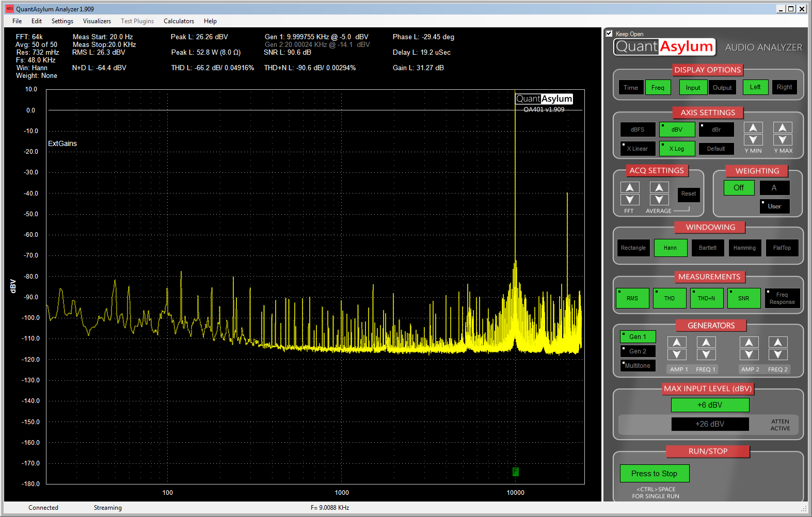The width and height of the screenshot is (812, 517).
Task: Reset the averaging
Action: (689, 194)
